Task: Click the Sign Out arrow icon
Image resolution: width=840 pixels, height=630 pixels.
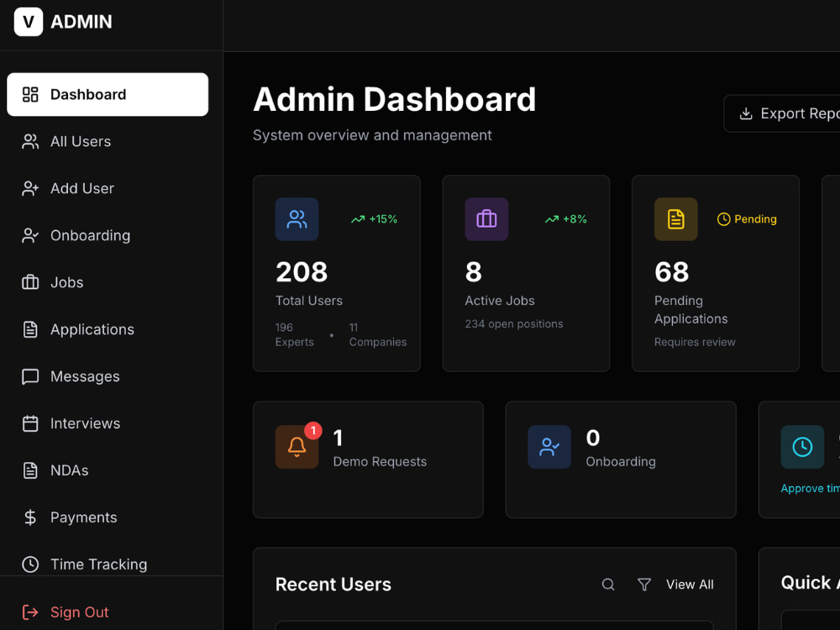Action: point(30,612)
